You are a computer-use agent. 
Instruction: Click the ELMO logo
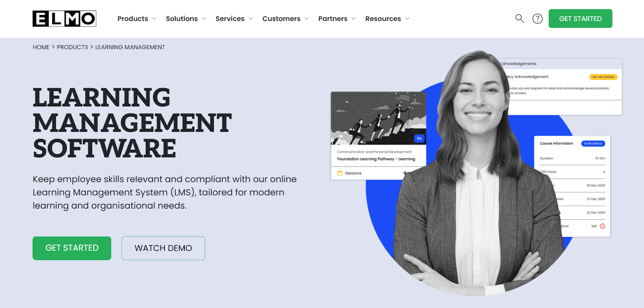pyautogui.click(x=64, y=19)
